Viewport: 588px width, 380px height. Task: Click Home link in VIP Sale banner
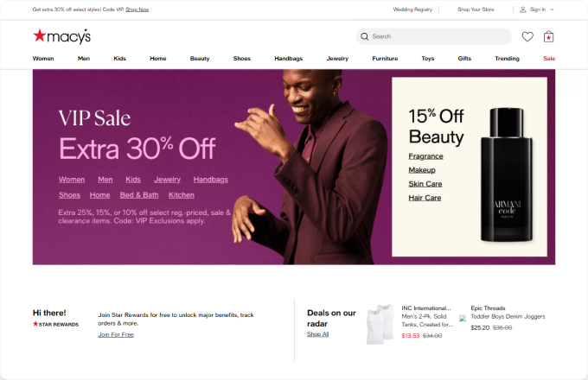99,195
